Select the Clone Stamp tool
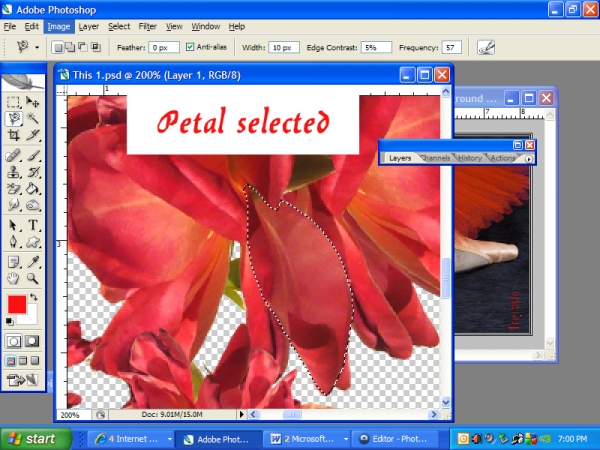The image size is (600, 450). tap(13, 172)
